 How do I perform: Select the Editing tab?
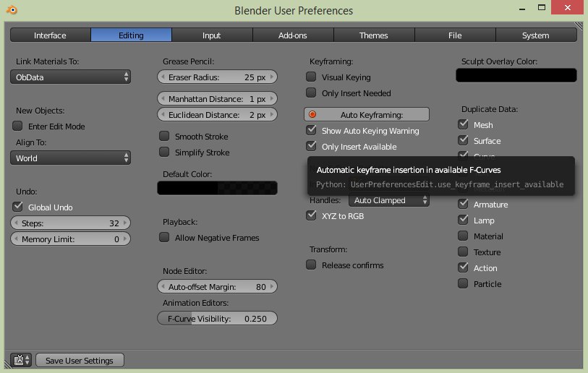tap(131, 35)
